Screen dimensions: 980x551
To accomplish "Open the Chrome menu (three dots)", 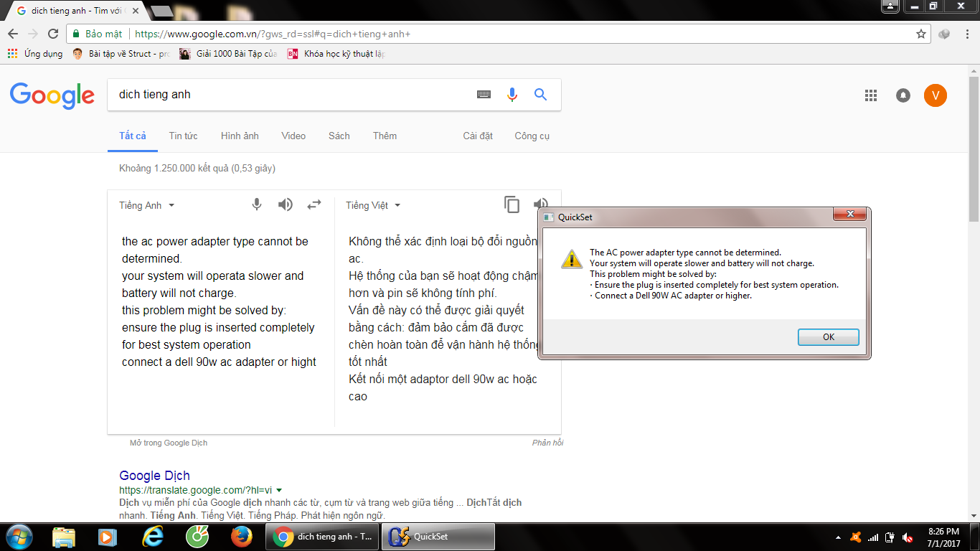I will (x=966, y=34).
